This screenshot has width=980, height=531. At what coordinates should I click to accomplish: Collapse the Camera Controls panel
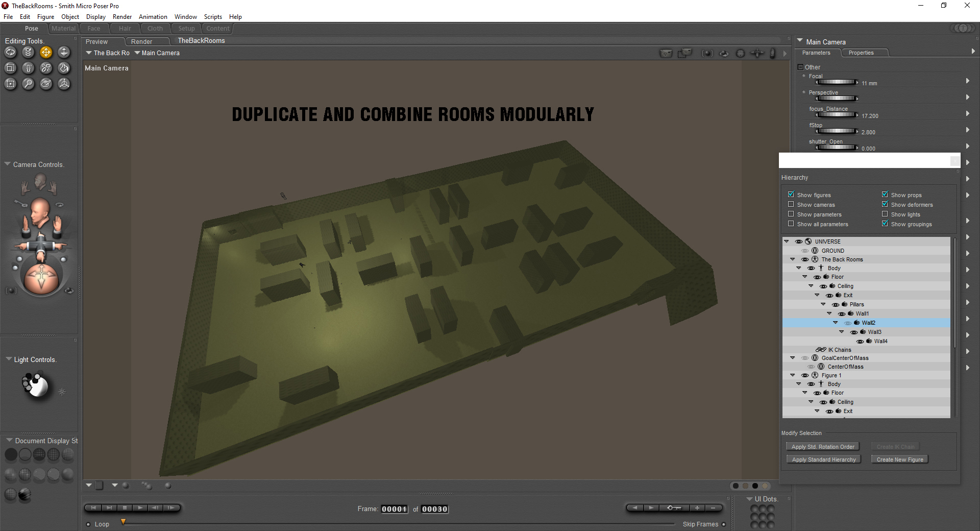[x=7, y=164]
